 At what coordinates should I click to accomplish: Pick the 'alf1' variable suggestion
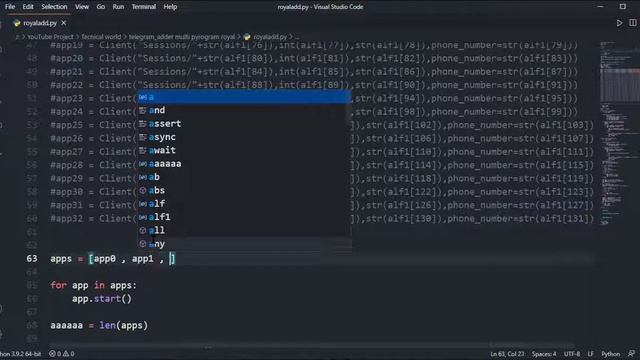pyautogui.click(x=244, y=217)
